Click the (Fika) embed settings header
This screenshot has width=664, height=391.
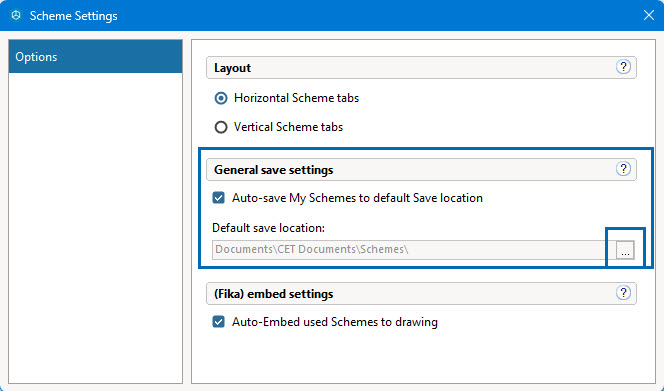pyautogui.click(x=421, y=294)
